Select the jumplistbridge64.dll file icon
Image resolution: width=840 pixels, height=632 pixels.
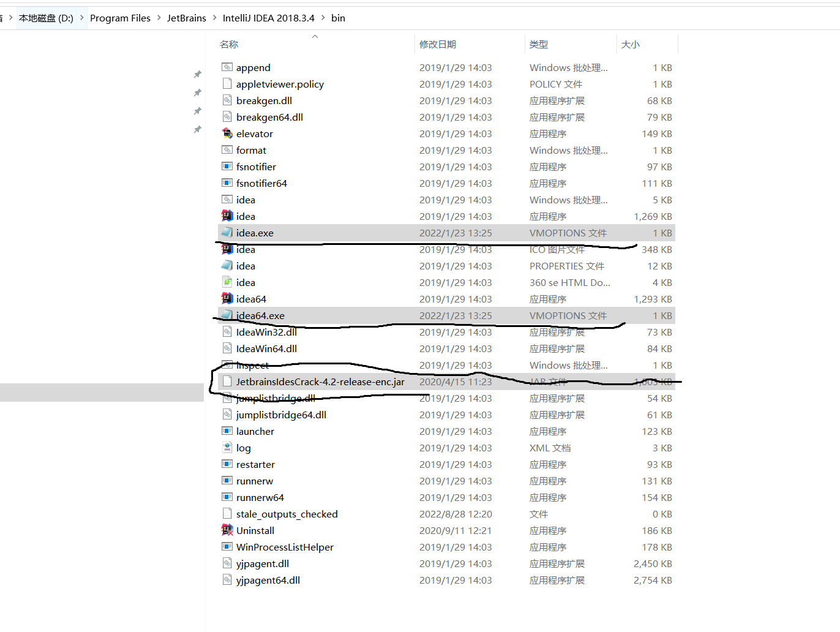[227, 415]
